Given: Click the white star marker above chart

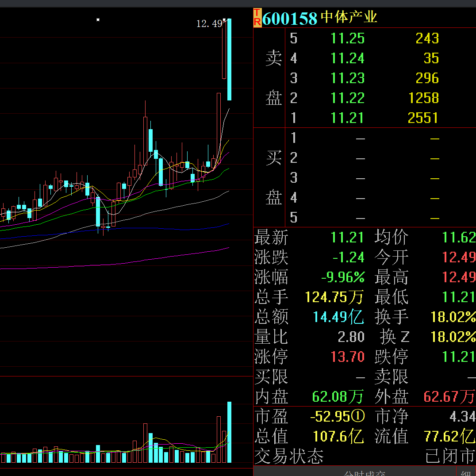Looking at the screenshot, I should [98, 20].
